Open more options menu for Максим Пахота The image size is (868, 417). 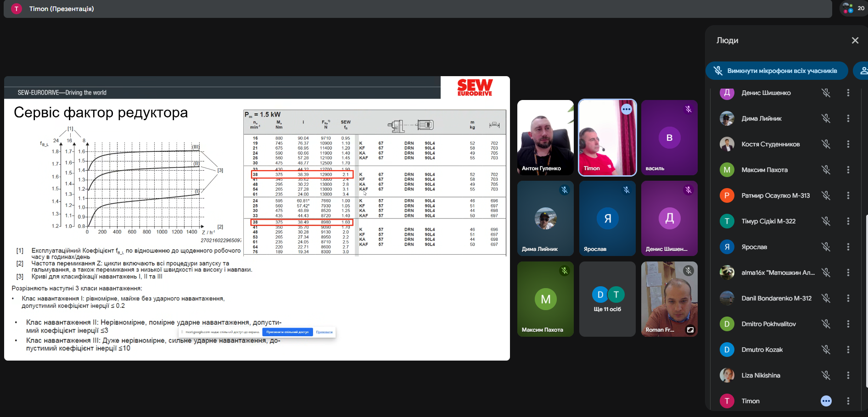(848, 170)
